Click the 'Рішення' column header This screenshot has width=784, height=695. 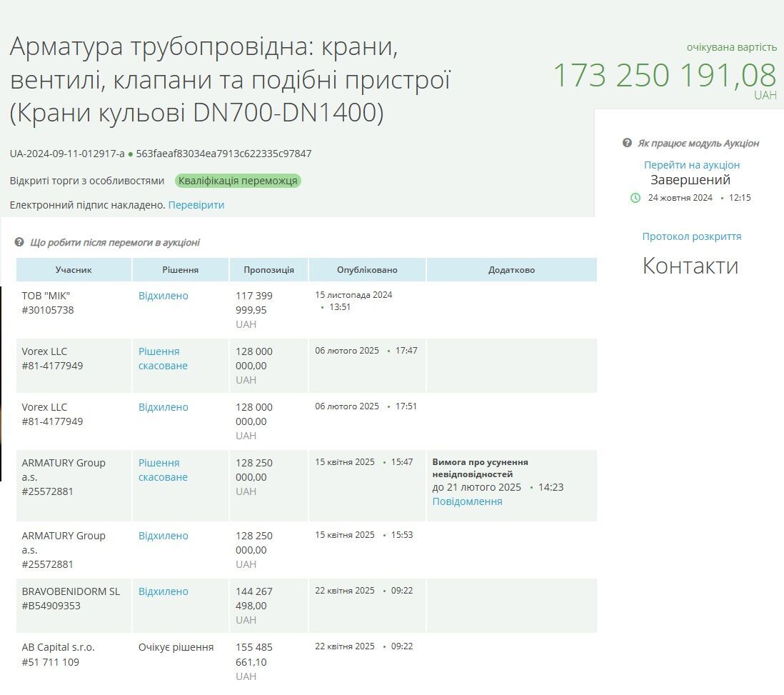(181, 270)
